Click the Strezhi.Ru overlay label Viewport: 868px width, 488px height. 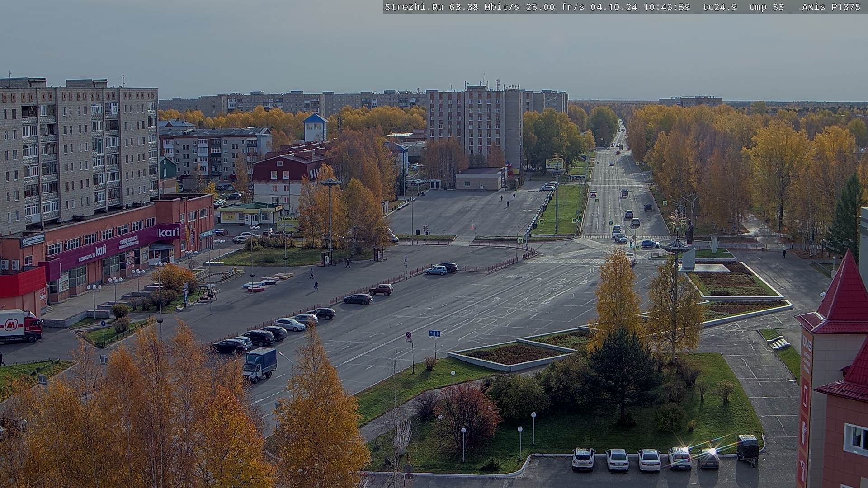(x=414, y=7)
